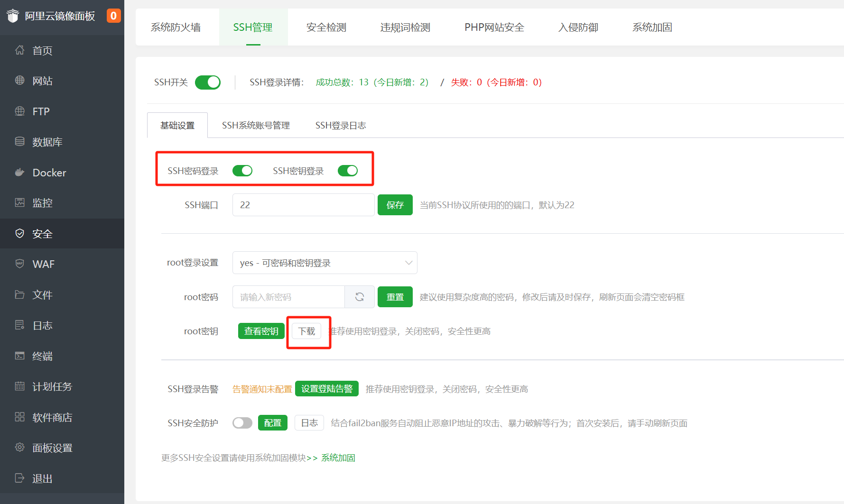Follow the 系统加固 link at the bottom

coord(338,458)
